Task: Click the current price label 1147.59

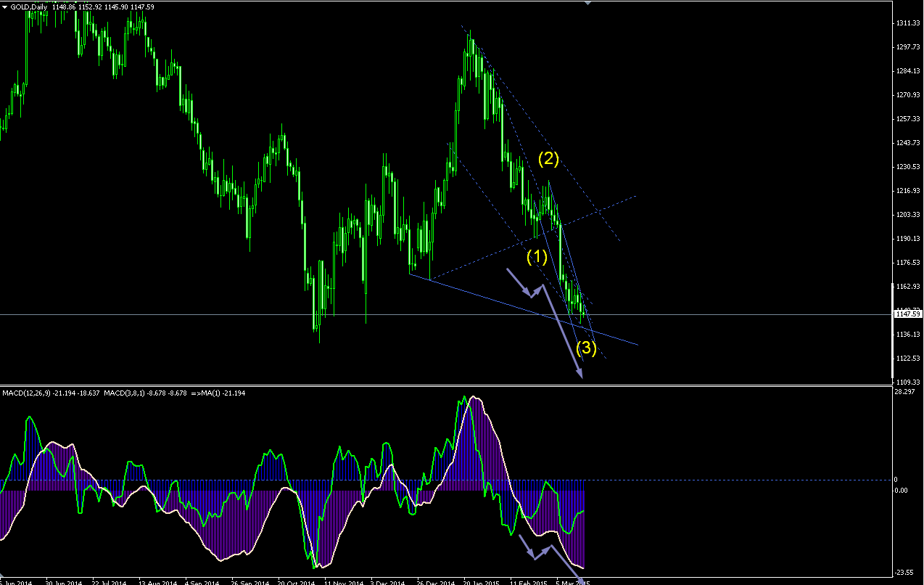Action: point(908,314)
